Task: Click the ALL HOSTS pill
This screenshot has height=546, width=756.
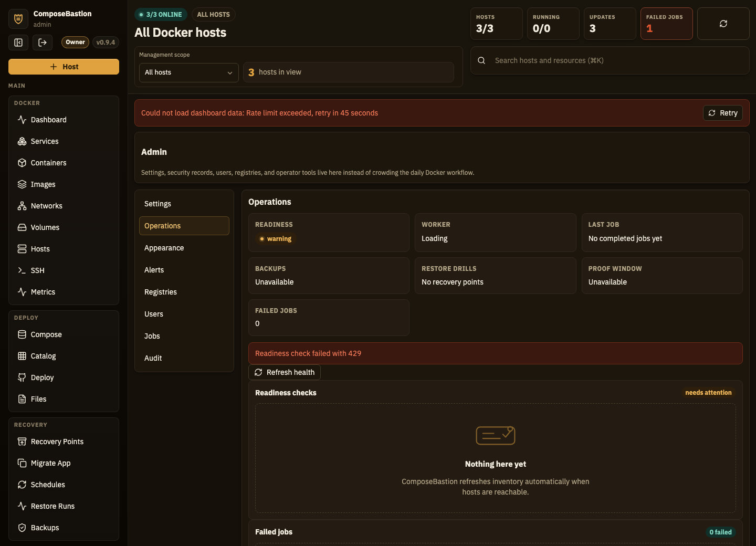Action: pyautogui.click(x=214, y=15)
